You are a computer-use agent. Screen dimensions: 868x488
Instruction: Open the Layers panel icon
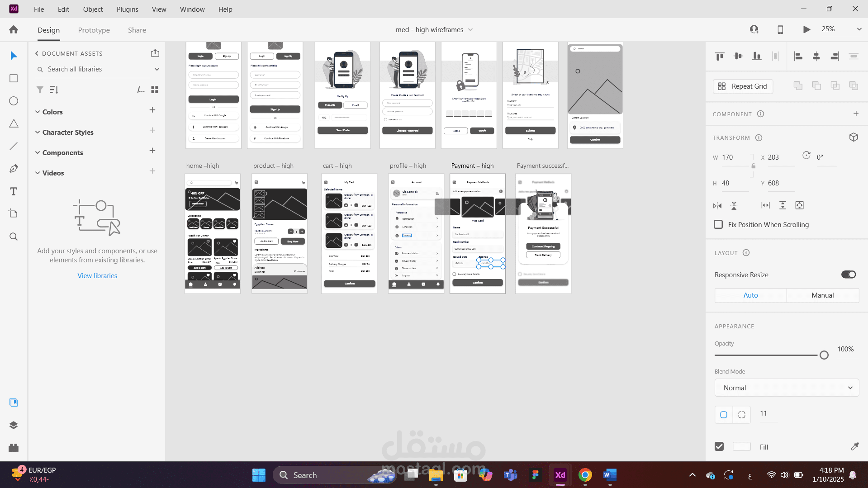(x=14, y=425)
